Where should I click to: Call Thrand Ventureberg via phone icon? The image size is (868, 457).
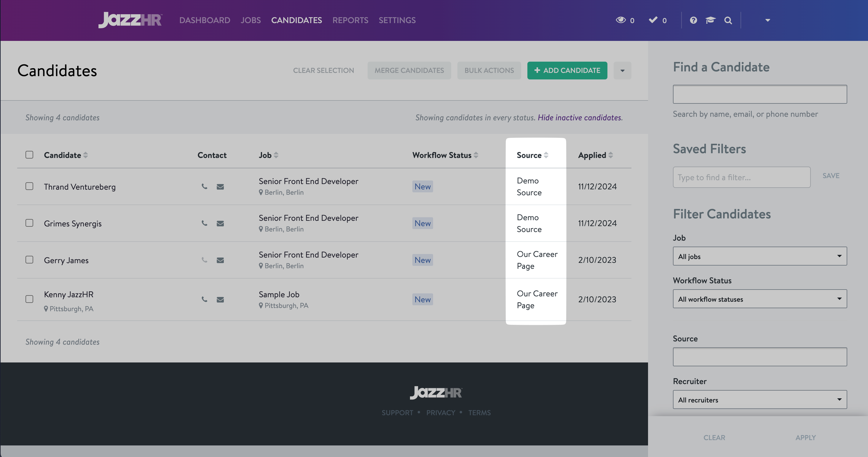[x=204, y=186]
